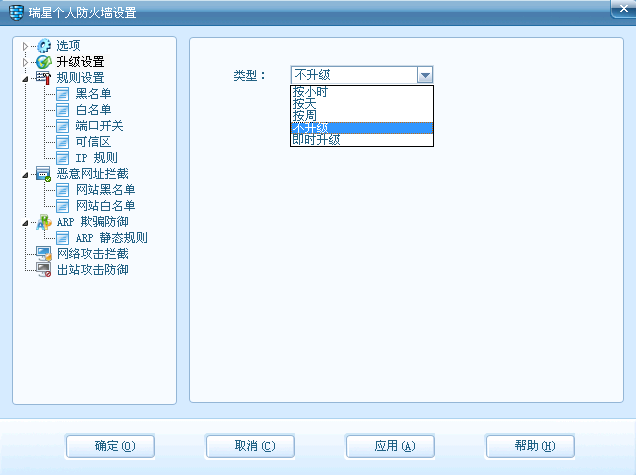Click the list icon beside 端口开关
636x475 pixels.
coord(62,126)
